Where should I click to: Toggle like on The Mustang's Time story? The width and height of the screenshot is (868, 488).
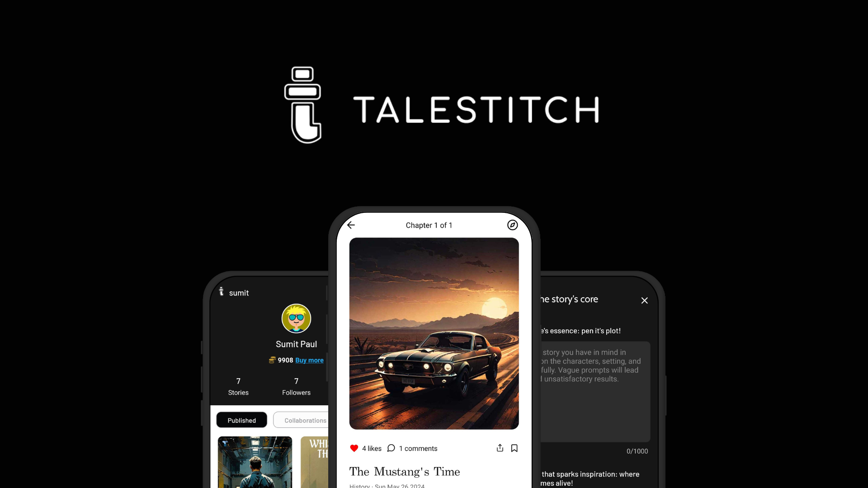tap(354, 447)
